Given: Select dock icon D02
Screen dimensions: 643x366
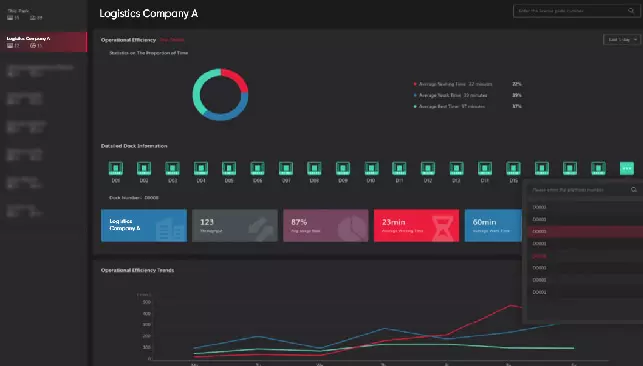Looking at the screenshot, I should (x=144, y=168).
